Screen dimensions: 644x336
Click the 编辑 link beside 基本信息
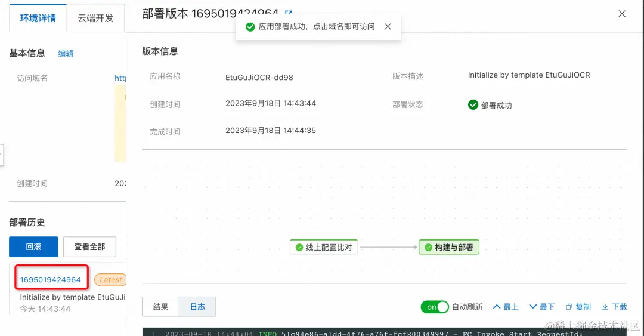tap(66, 54)
